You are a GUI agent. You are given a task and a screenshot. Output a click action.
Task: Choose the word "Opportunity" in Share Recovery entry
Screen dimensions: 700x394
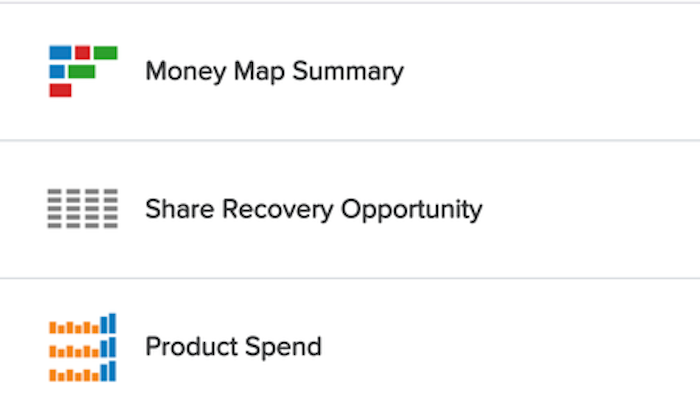tap(412, 210)
